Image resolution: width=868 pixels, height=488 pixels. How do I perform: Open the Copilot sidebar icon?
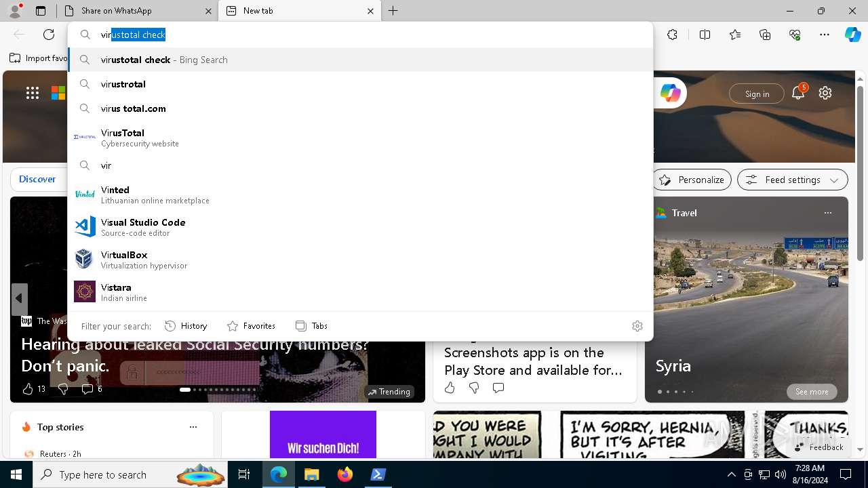[x=852, y=35]
